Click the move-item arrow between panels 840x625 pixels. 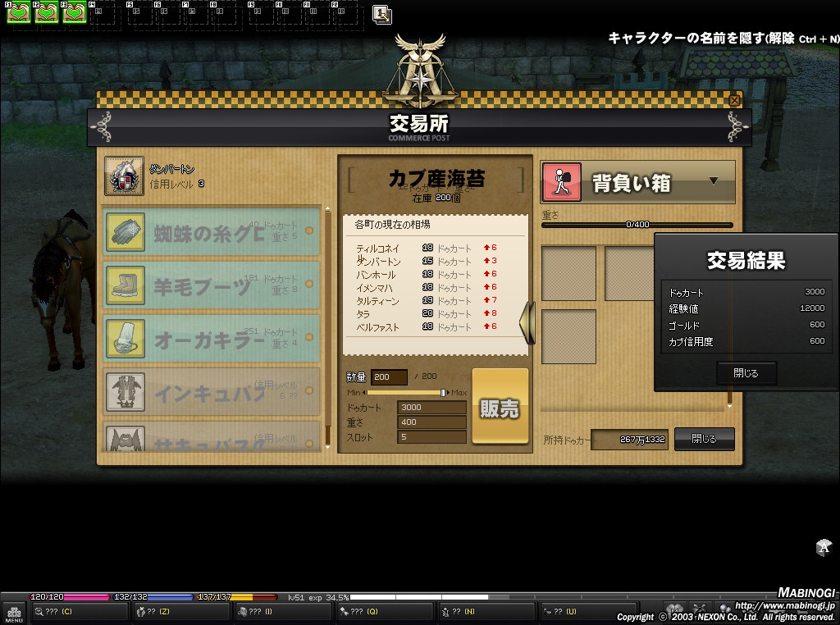tap(527, 323)
